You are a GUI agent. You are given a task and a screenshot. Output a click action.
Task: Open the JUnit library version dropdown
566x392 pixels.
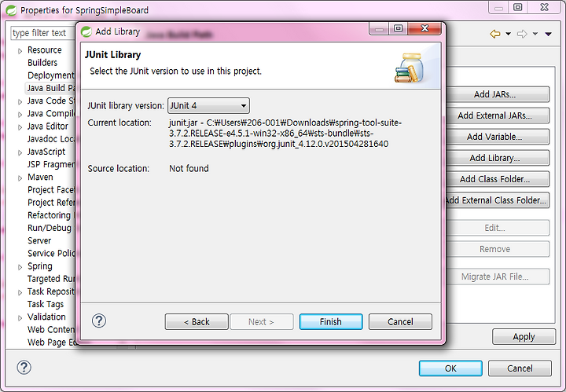click(x=208, y=106)
